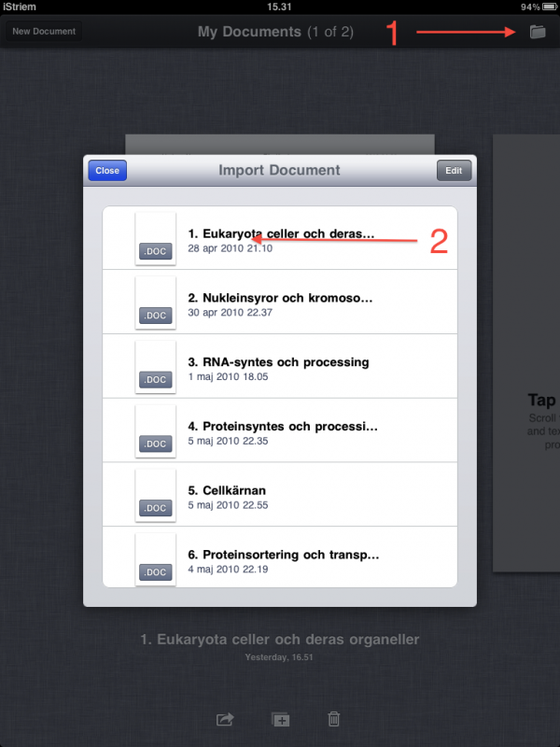
Task: Tap the share/export icon at bottom
Action: [225, 719]
